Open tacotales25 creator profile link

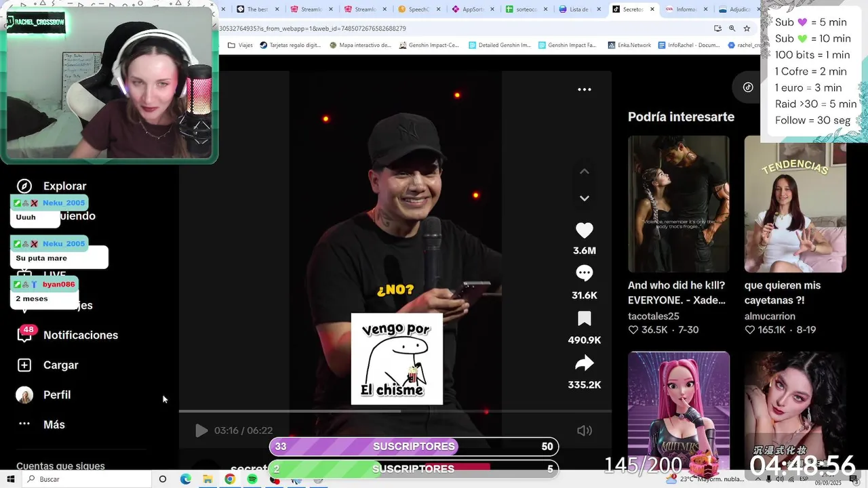[654, 316]
